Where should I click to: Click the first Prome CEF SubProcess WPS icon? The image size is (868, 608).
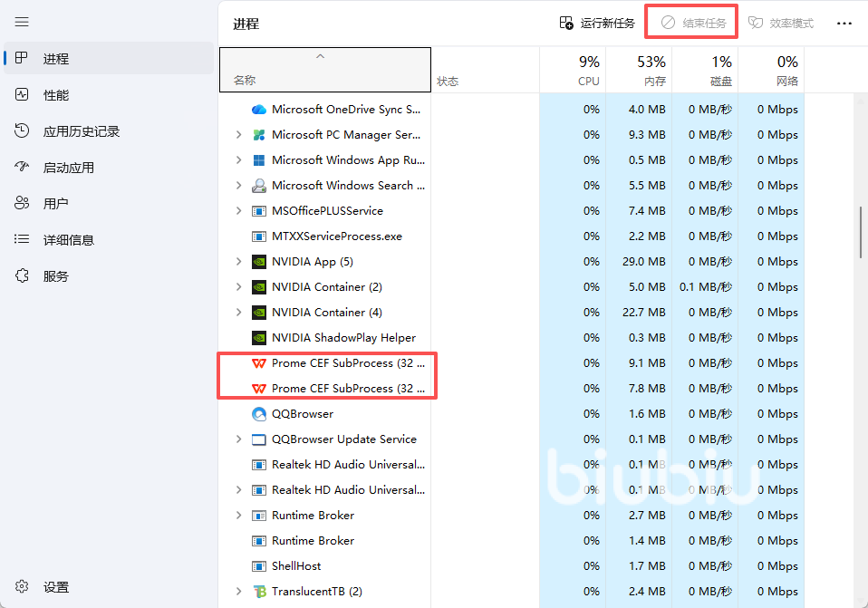259,363
